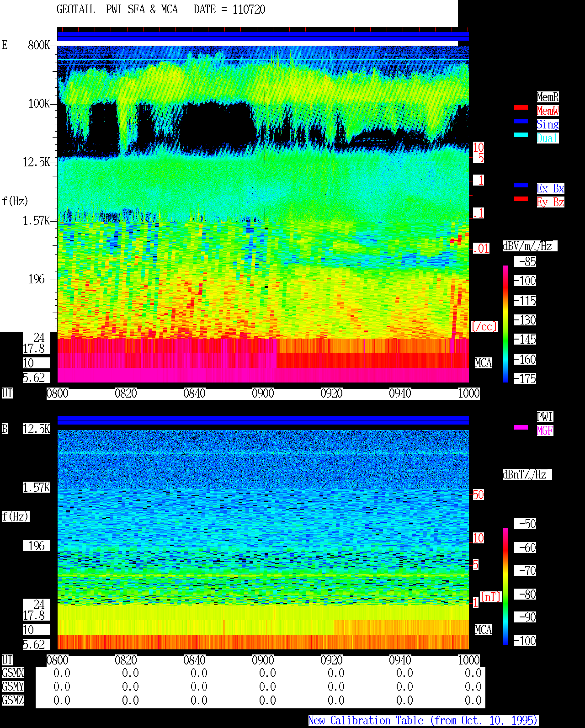Click the dBV/m/√Hz unit label
The width and height of the screenshot is (585, 728).
pos(530,246)
